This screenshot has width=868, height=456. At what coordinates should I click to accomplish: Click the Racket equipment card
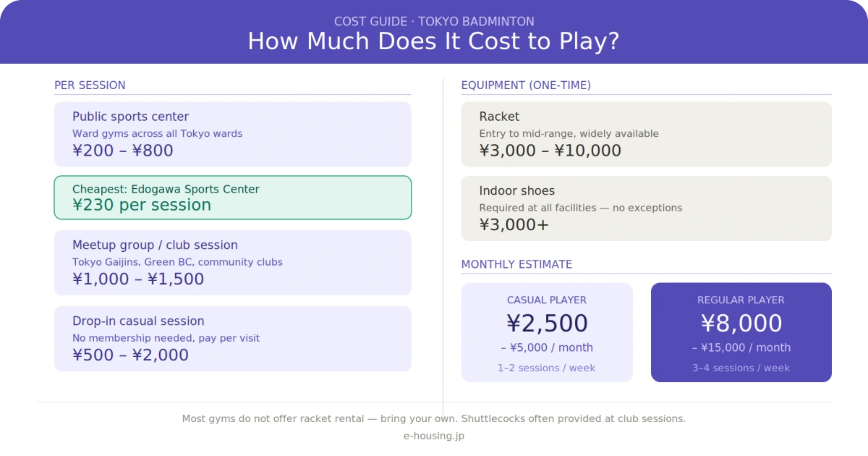tap(646, 134)
